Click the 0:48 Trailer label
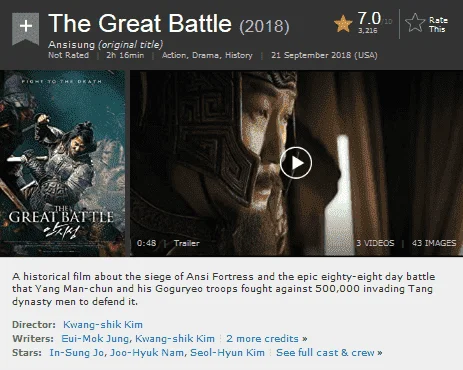The width and height of the screenshot is (463, 370). [168, 243]
